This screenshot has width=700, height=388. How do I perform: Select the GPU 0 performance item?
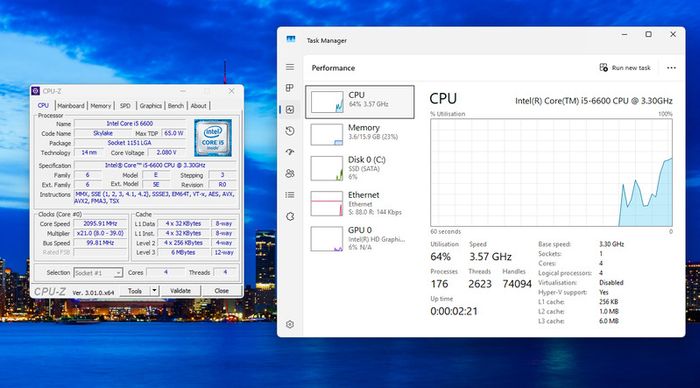(360, 238)
